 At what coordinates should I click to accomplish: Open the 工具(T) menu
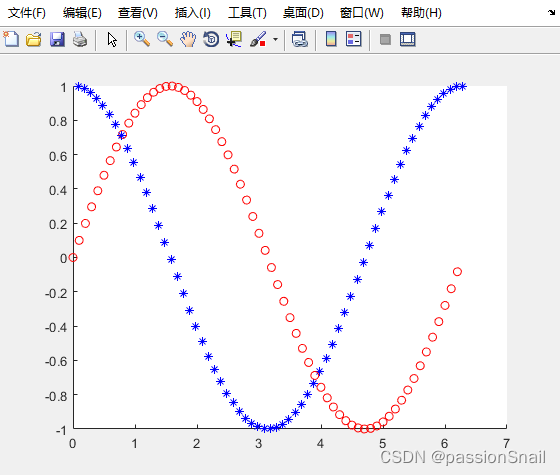coord(248,13)
